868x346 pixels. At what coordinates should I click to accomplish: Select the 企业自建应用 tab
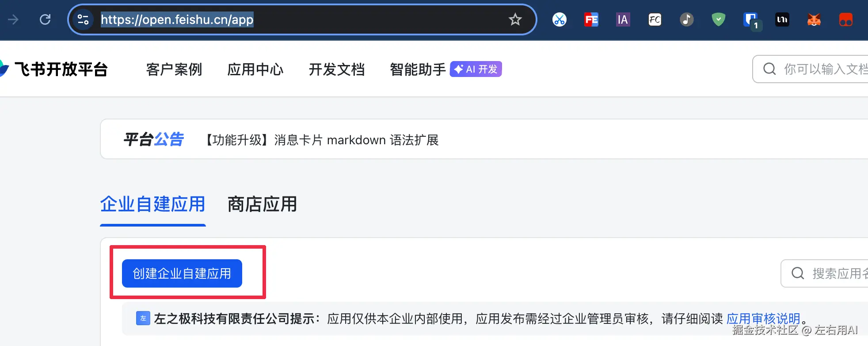pos(152,204)
